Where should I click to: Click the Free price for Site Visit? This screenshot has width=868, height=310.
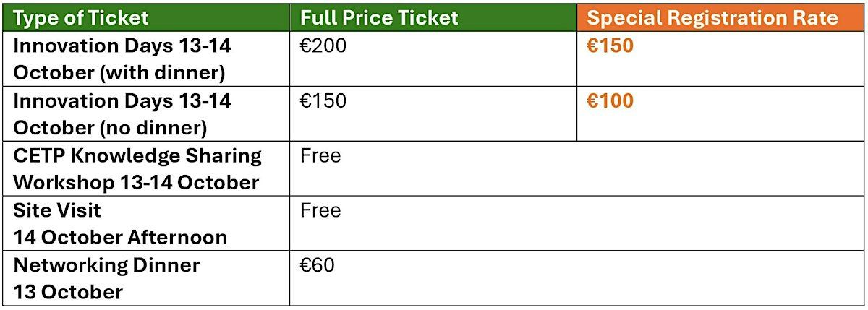tap(320, 210)
